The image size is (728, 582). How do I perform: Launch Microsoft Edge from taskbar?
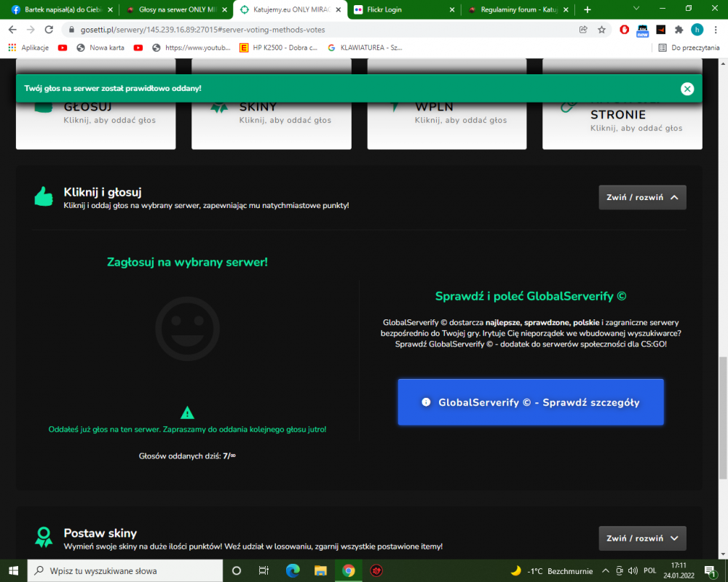coord(293,570)
